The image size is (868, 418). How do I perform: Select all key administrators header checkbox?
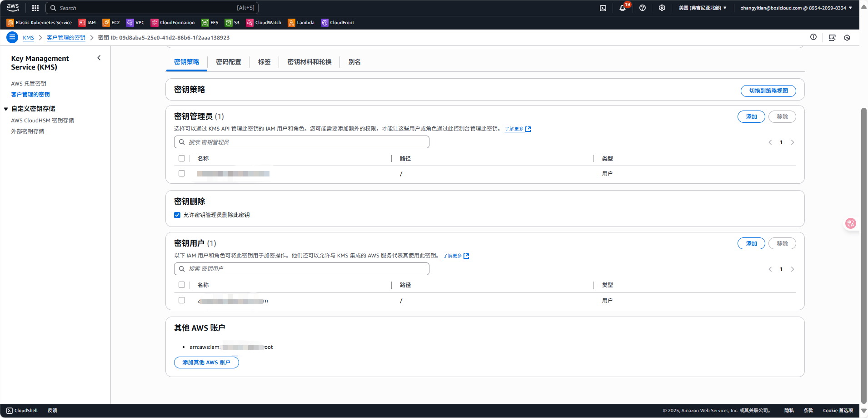coord(182,158)
